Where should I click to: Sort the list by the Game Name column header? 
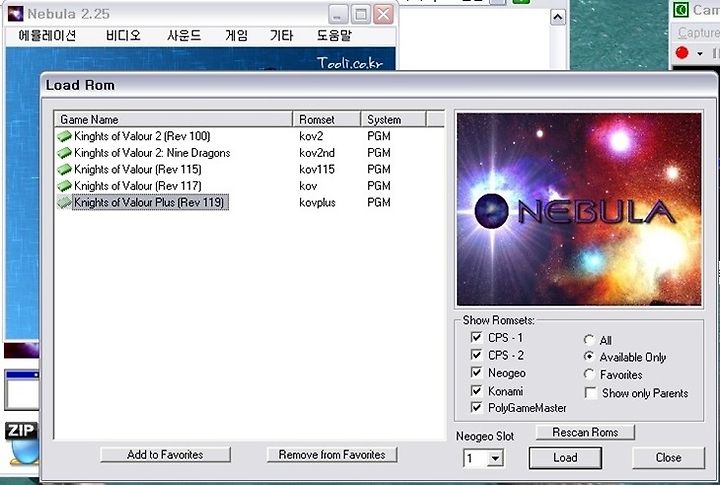coord(173,119)
